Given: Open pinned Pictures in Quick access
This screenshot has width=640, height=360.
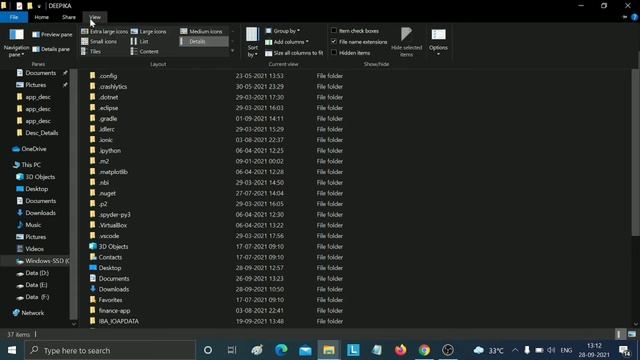Looking at the screenshot, I should tap(36, 85).
